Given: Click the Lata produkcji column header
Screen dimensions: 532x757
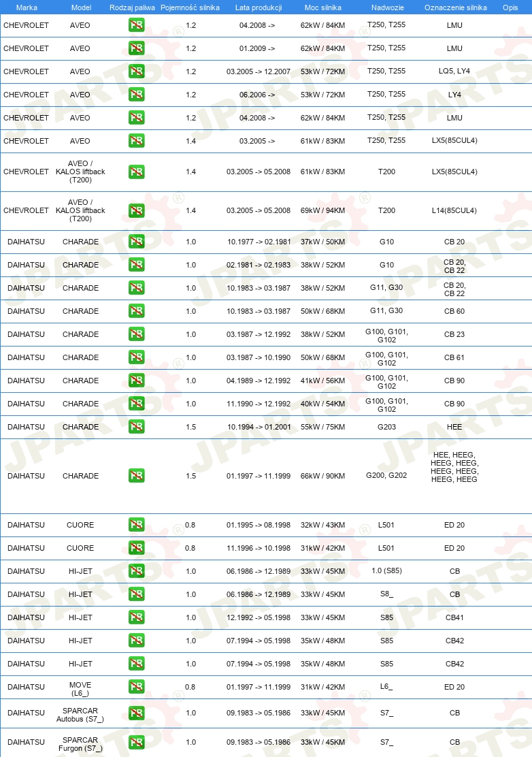Looking at the screenshot, I should point(259,7).
